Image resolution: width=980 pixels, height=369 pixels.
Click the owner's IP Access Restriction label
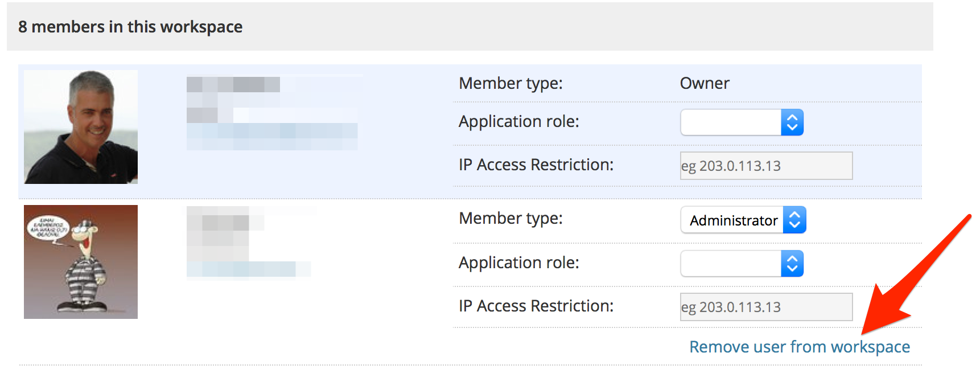536,165
